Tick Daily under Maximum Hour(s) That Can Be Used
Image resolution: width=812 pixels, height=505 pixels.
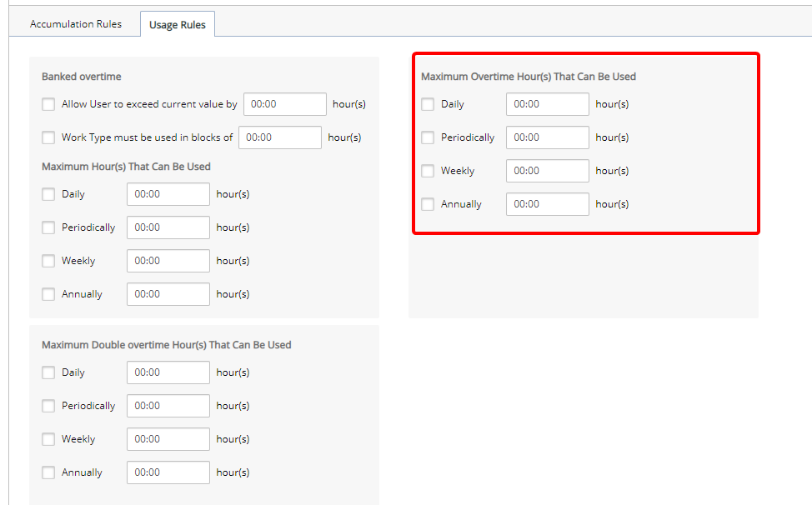pos(48,194)
